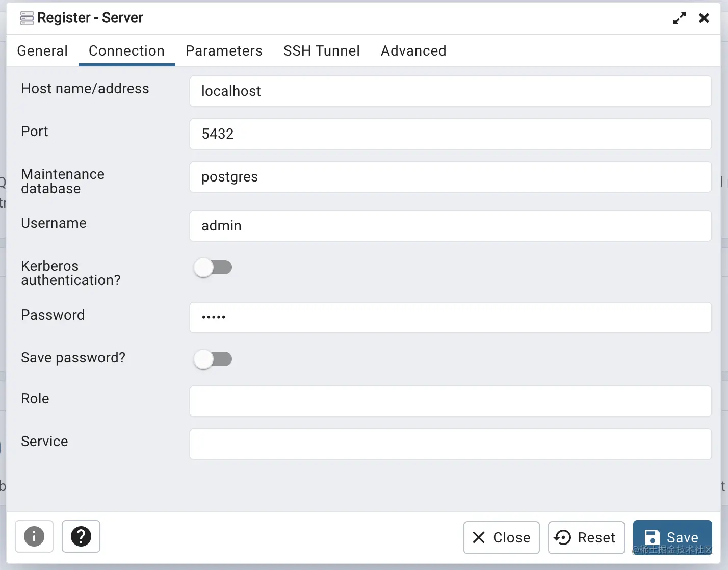
Task: Click the info icon button
Action: tap(34, 536)
